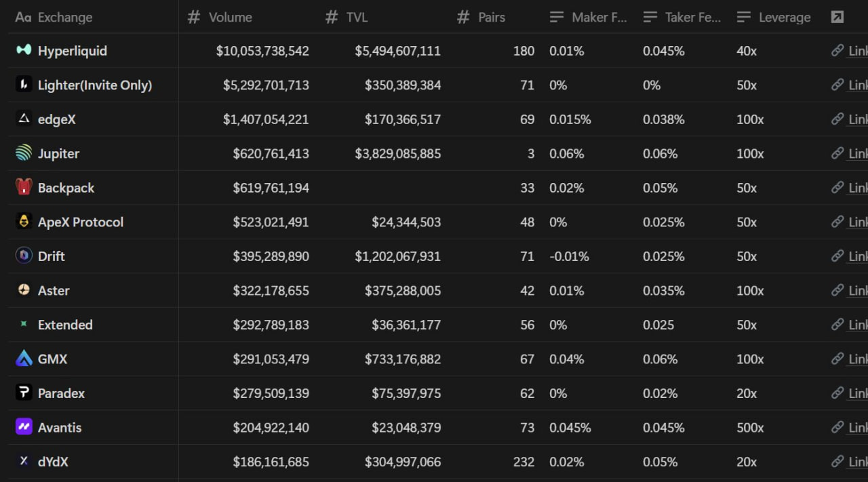The width and height of the screenshot is (868, 482).
Task: Click the Jupiter swirl logo icon
Action: tap(24, 153)
